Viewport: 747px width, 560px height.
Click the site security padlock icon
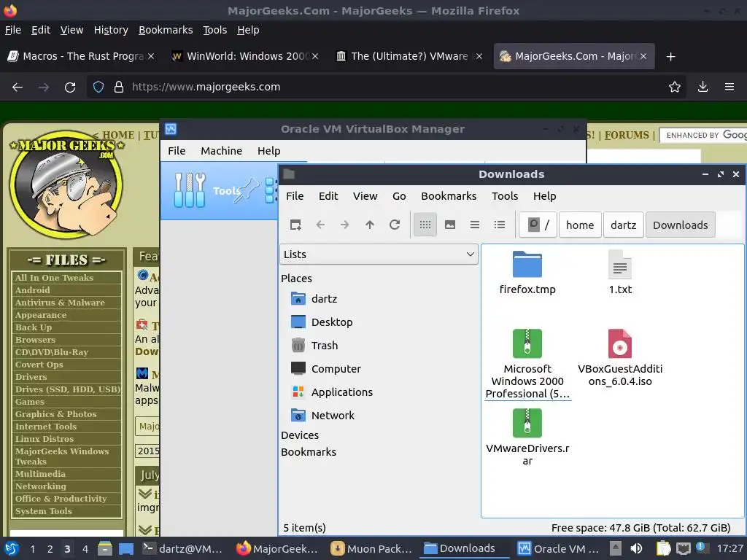pos(119,87)
